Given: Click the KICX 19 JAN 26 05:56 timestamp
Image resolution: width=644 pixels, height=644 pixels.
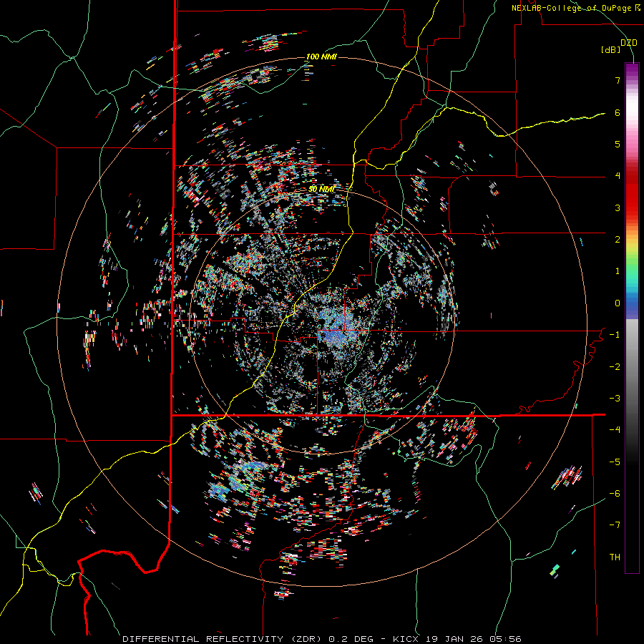Looking at the screenshot, I should point(457,639).
